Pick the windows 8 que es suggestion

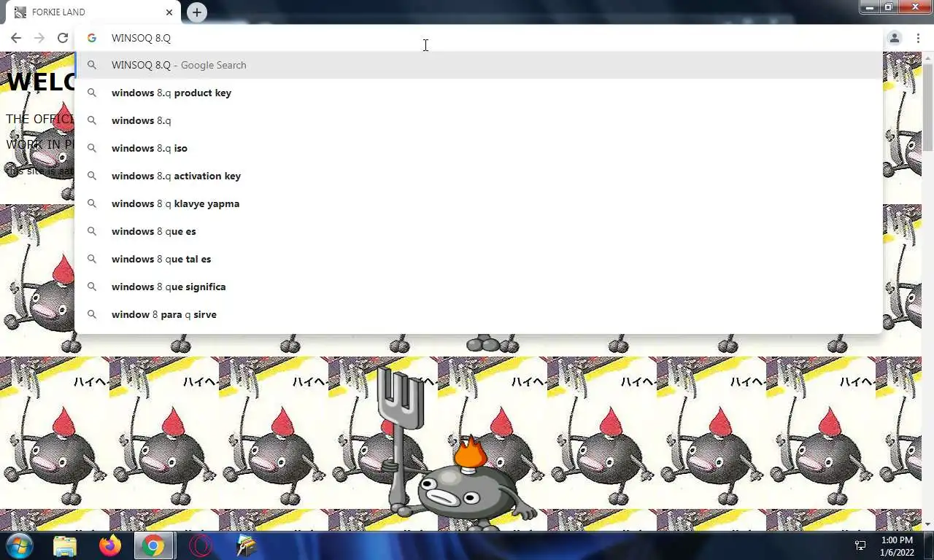pos(479,231)
